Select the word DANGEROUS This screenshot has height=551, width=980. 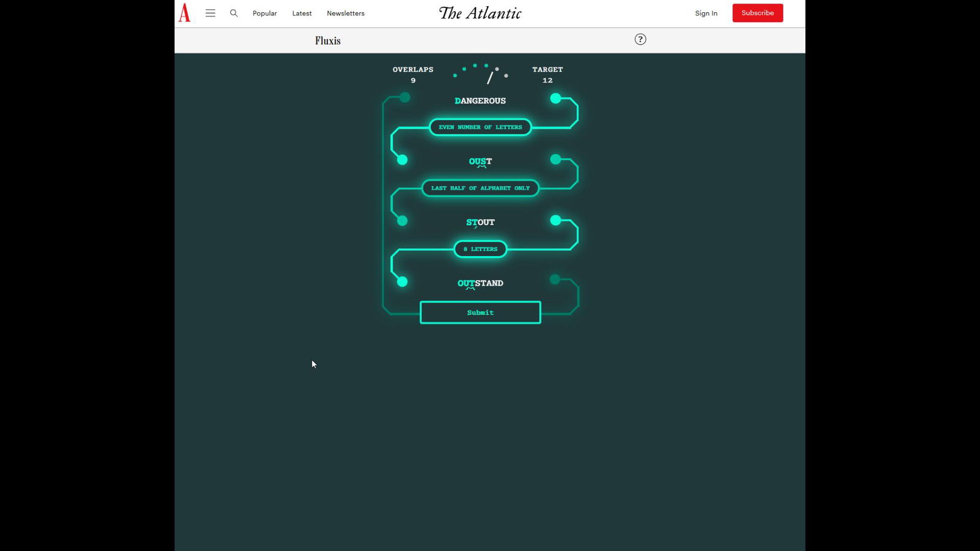point(480,101)
